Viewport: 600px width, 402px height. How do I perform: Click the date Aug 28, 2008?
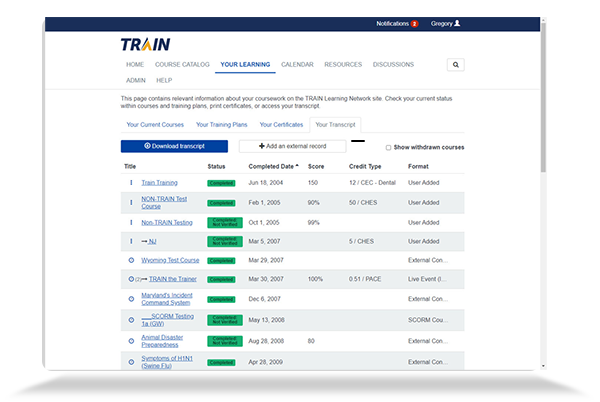point(266,341)
